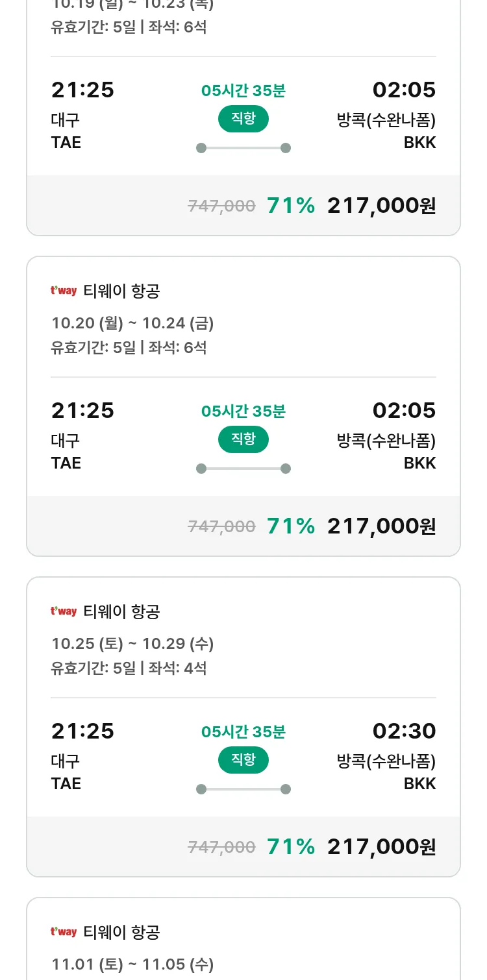Tap the 직항 badge on the 10.20 flight card
This screenshot has width=487, height=980.
pos(243,439)
